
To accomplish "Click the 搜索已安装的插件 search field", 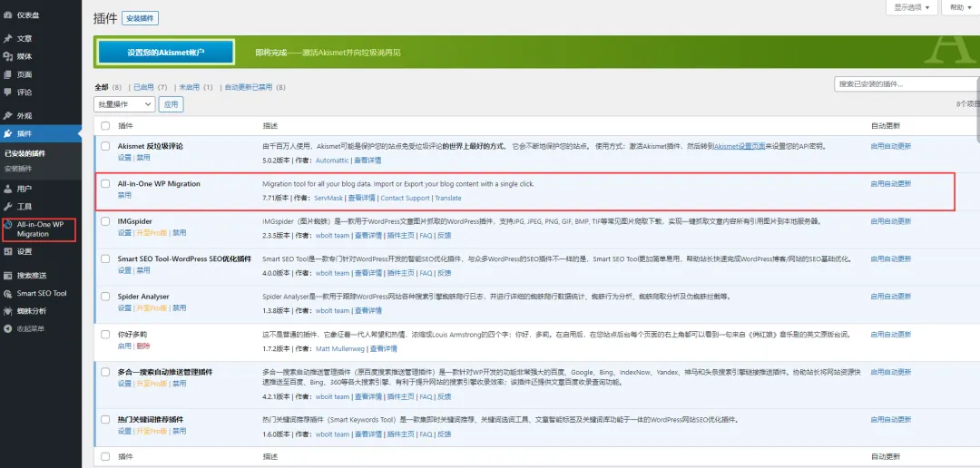I will (906, 84).
